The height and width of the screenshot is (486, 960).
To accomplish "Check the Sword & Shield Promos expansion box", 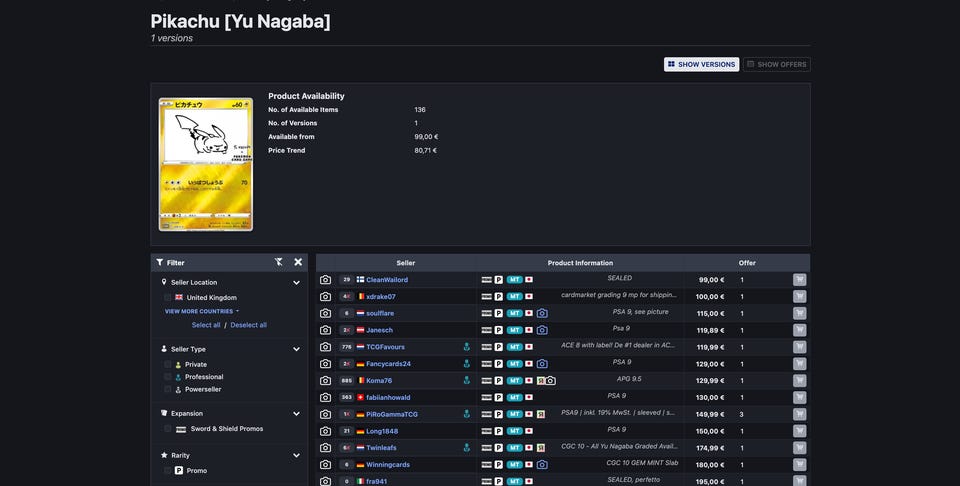I will point(168,429).
